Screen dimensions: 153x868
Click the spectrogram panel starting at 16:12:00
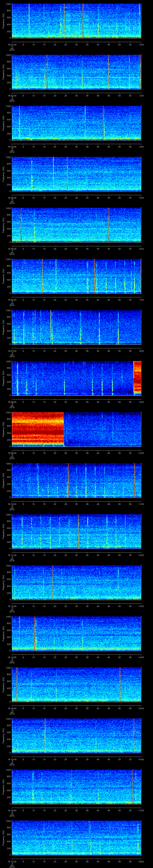pos(76,582)
